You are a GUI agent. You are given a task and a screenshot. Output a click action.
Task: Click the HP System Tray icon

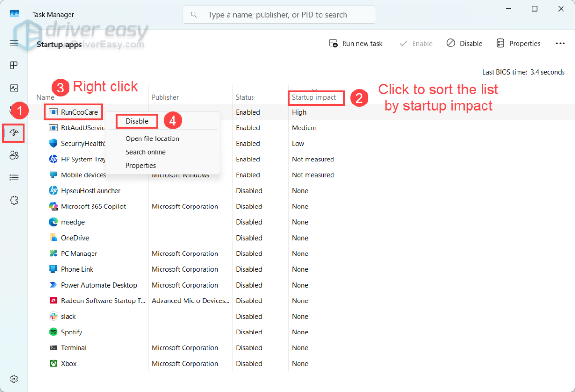point(53,159)
